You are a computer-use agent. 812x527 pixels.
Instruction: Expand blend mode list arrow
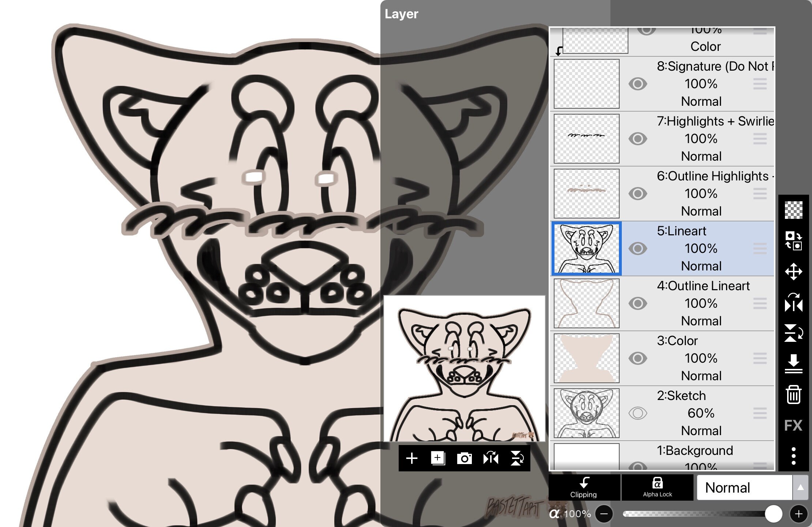point(800,487)
